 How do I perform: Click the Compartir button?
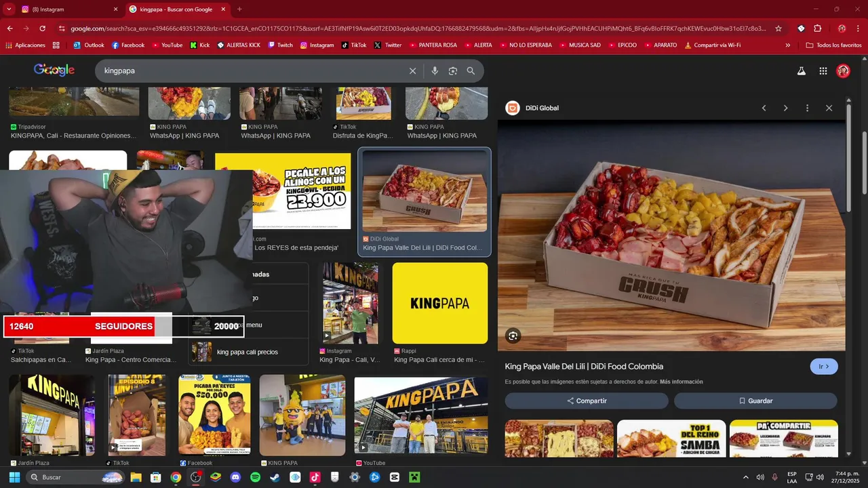pyautogui.click(x=587, y=401)
